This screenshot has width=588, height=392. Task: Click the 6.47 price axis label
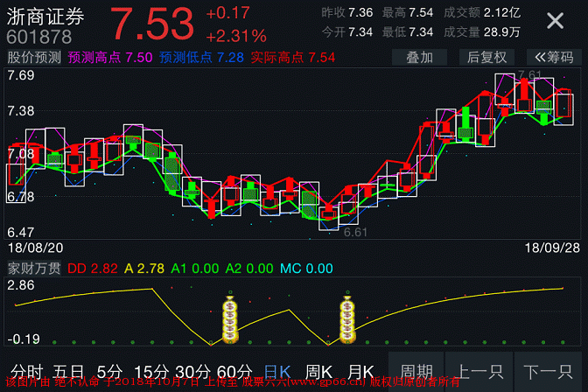point(21,233)
